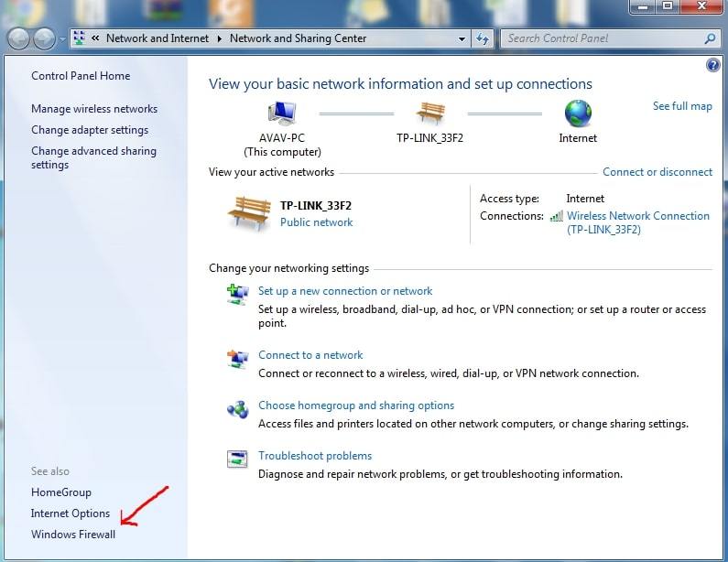This screenshot has width=728, height=562.
Task: Open Manage wireless networks
Action: click(94, 109)
